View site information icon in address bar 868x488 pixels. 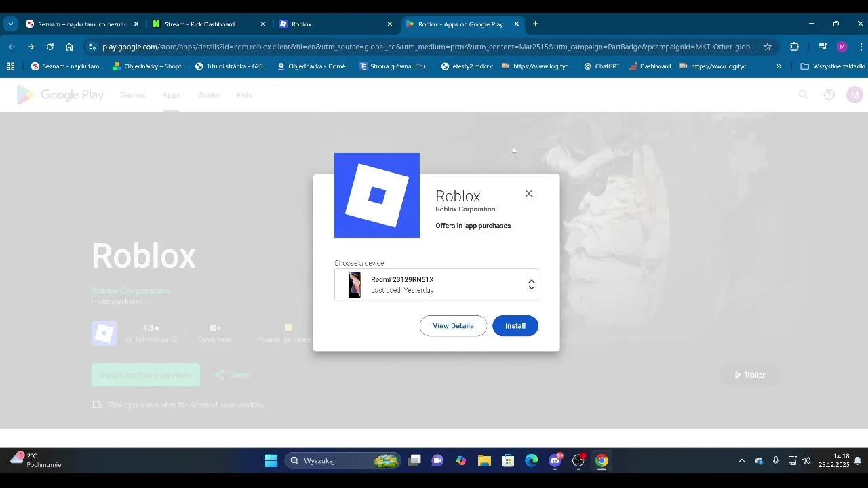[92, 47]
